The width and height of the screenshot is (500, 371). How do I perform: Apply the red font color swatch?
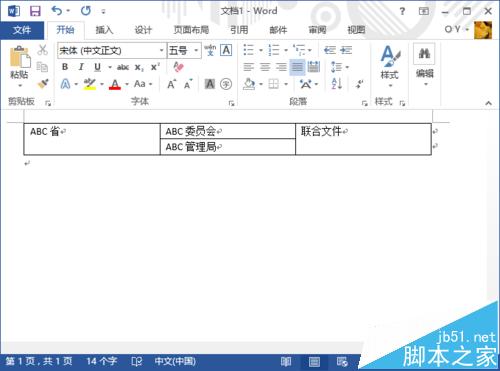tap(115, 84)
